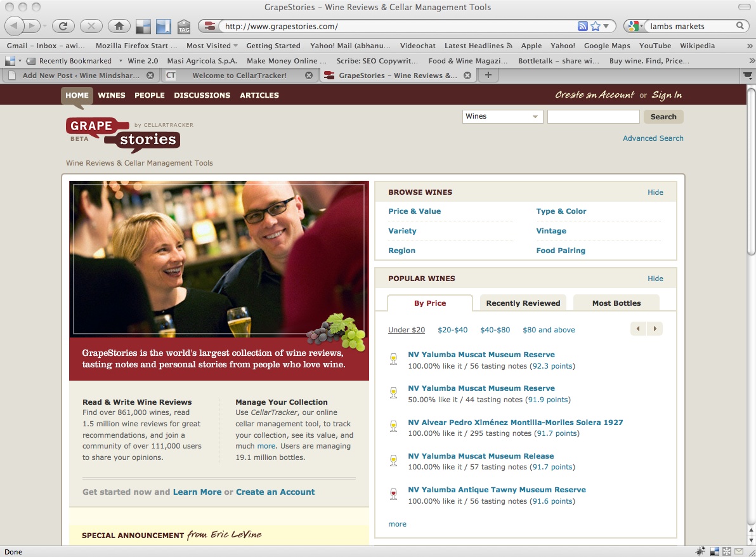The image size is (756, 557).
Task: Close the Welcome to CellarTracker tab
Action: pyautogui.click(x=309, y=75)
